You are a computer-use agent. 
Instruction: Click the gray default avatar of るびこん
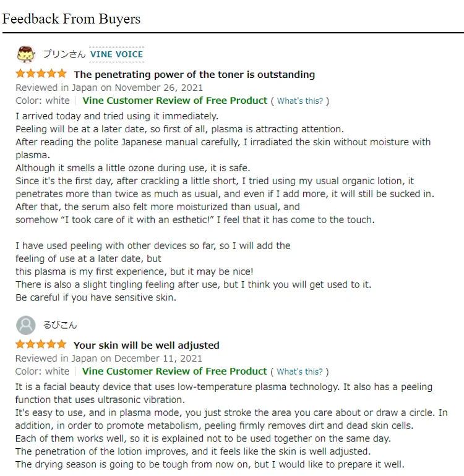[25, 325]
